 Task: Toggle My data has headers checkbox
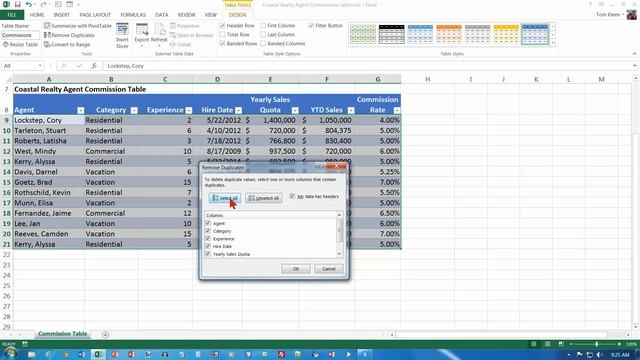click(292, 196)
